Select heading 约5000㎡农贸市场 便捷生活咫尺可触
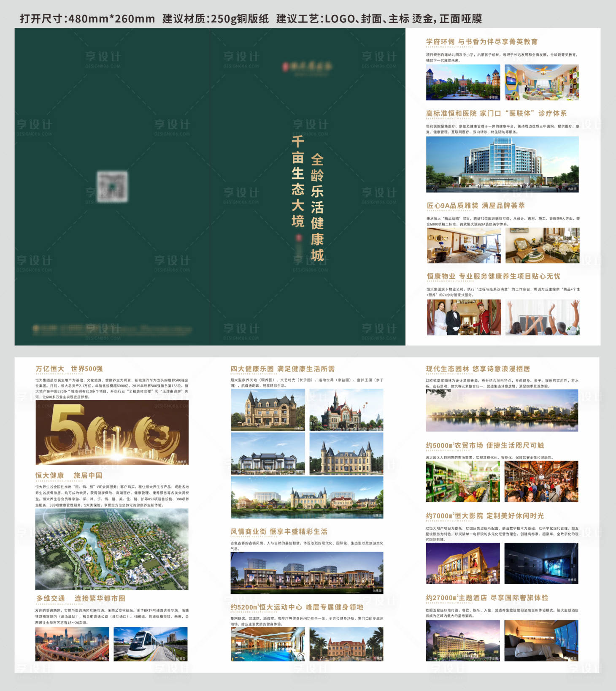The width and height of the screenshot is (616, 691). [485, 445]
